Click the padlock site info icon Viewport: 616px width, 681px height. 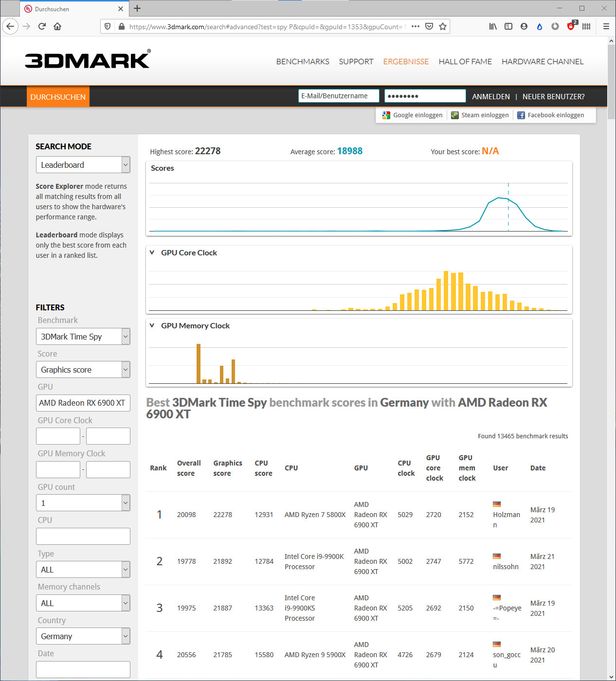point(122,26)
